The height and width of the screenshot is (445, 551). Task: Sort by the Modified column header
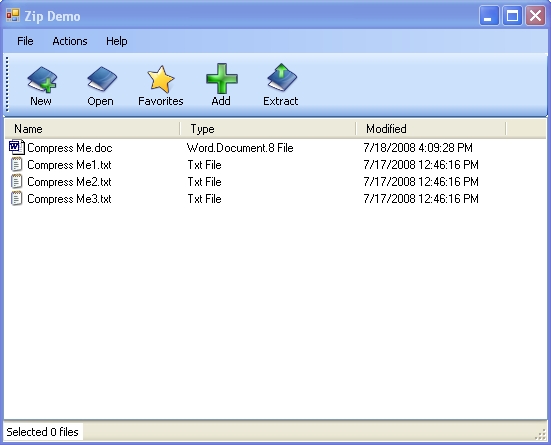(x=431, y=129)
